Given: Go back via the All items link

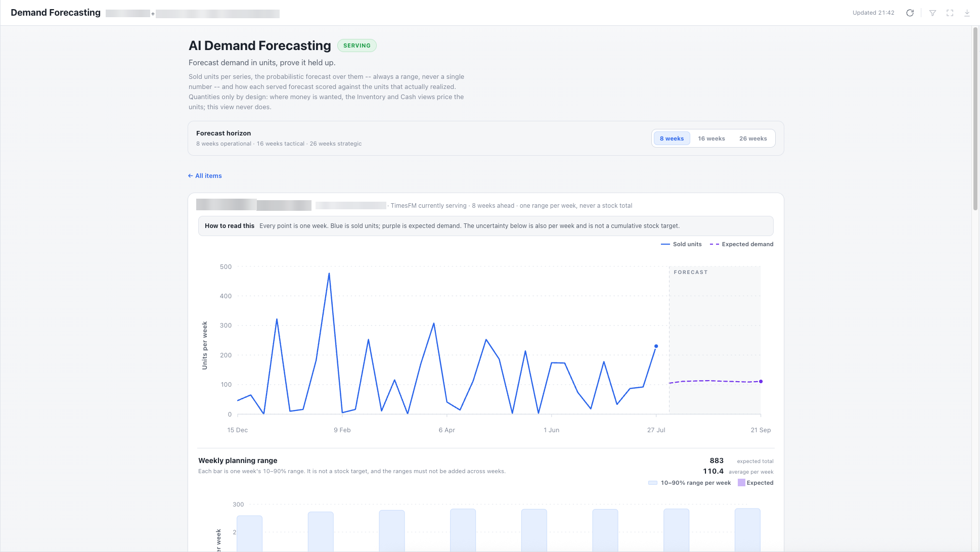Looking at the screenshot, I should [205, 176].
